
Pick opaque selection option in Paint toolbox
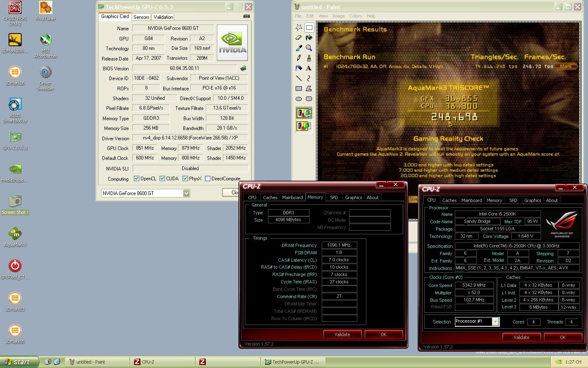[304, 113]
